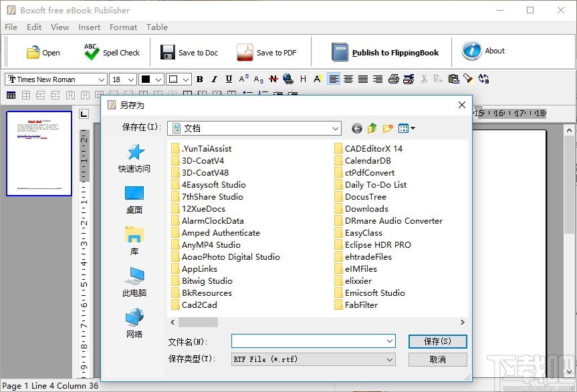577x392 pixels.
Task: Open the Table menu
Action: 157,27
